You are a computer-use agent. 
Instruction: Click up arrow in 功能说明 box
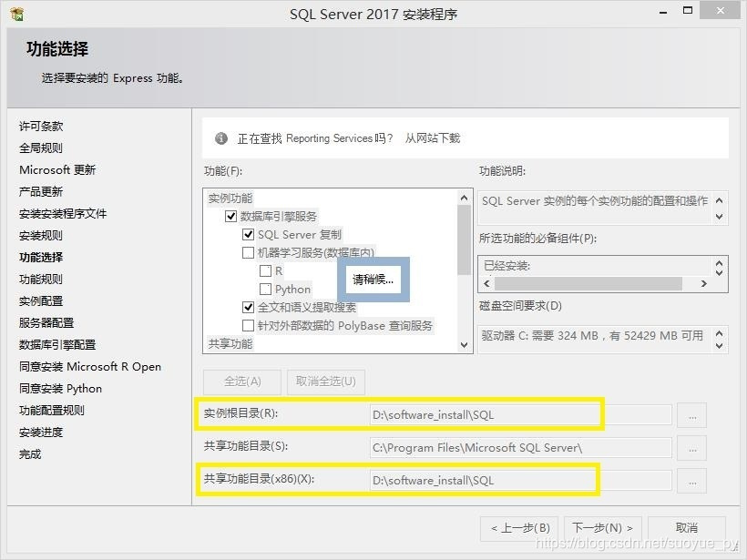pos(720,200)
